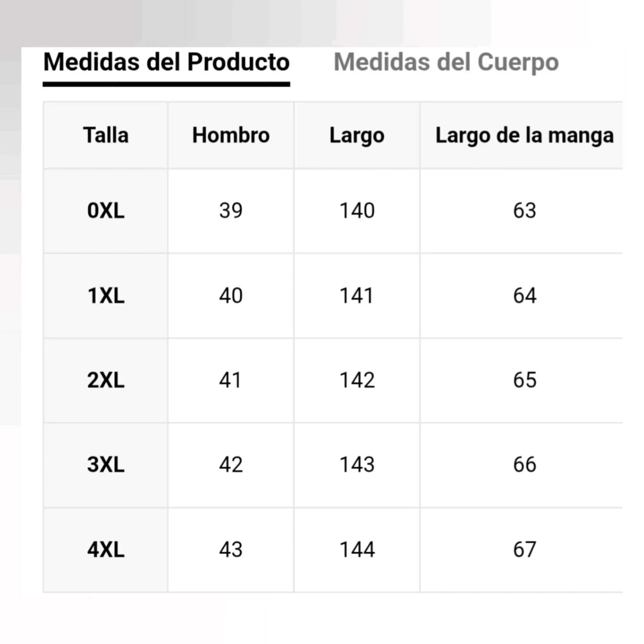Click the Hombro value 39 cell
Viewport: 644px width, 644px height.
coord(231,211)
